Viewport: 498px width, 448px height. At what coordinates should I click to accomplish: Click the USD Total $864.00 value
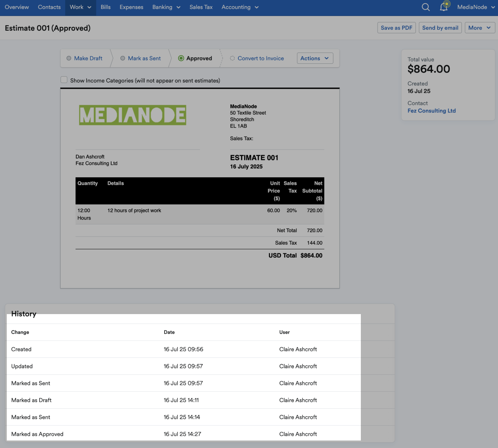click(x=311, y=256)
